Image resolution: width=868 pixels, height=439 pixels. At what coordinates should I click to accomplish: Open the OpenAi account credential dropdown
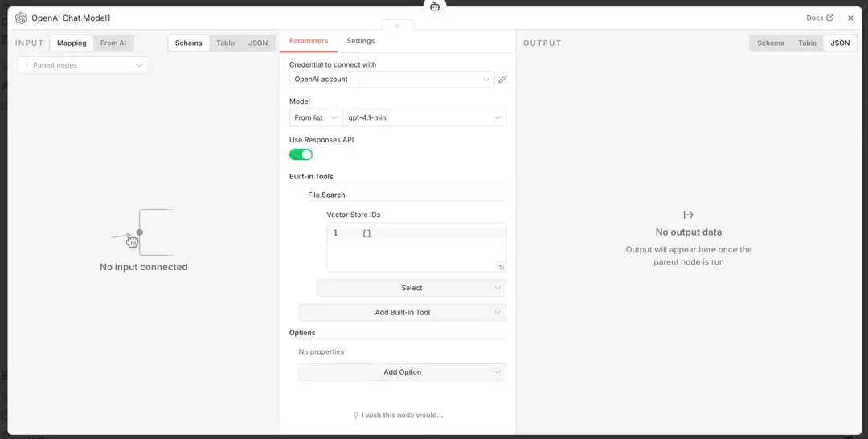coord(391,79)
